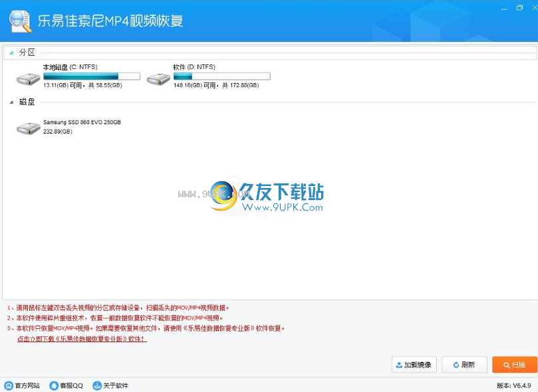
Task: Open the 点击立即下载 download link
Action: click(82, 339)
